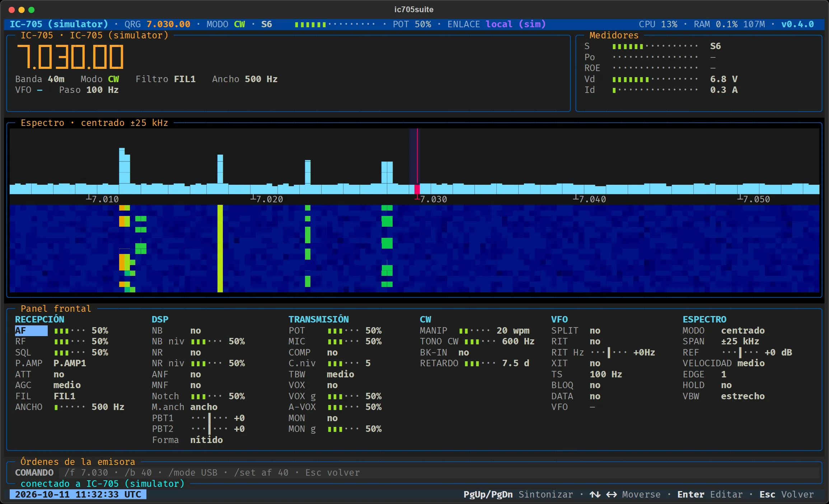Screen dimensions: 829x504
Task: Adjust the ANCHO 500 Hz bar
Action: click(70, 407)
